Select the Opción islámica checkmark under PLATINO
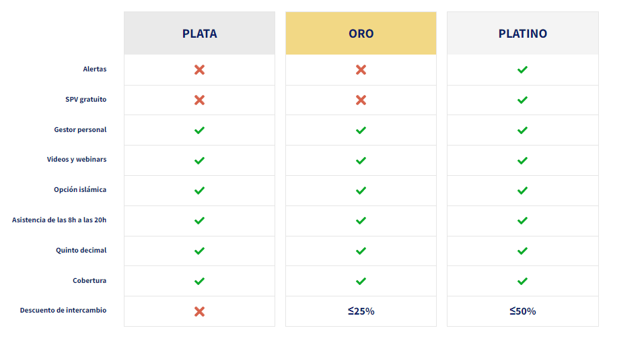This screenshot has height=351, width=644. point(522,190)
